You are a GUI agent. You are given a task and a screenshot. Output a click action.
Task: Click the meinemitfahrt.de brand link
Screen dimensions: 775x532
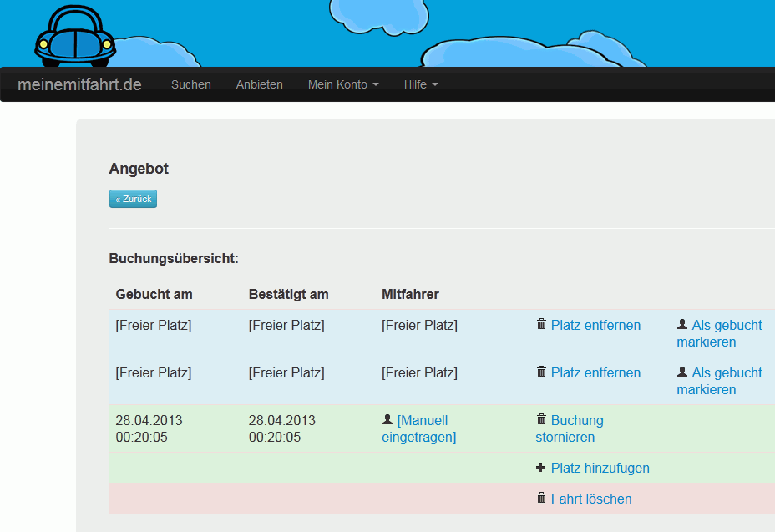(79, 84)
